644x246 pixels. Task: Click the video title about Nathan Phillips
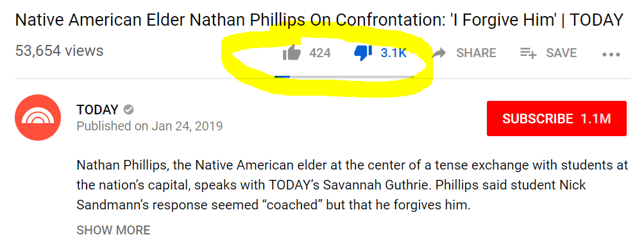(319, 20)
